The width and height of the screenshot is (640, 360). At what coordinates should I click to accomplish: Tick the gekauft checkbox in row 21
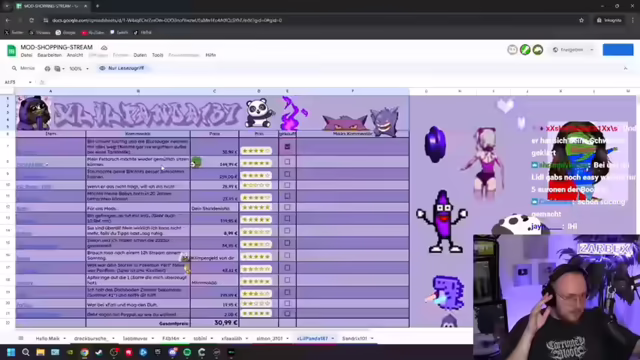(x=287, y=313)
